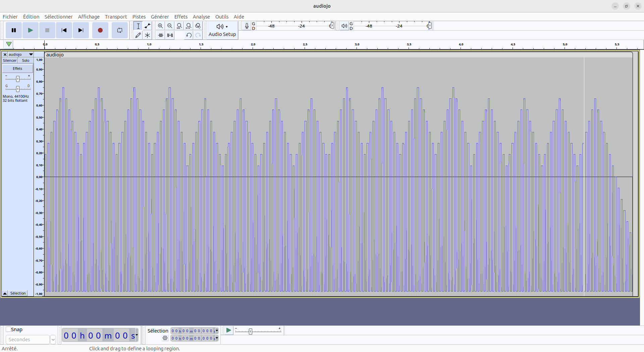
Task: Open the Générer menu
Action: click(x=160, y=17)
